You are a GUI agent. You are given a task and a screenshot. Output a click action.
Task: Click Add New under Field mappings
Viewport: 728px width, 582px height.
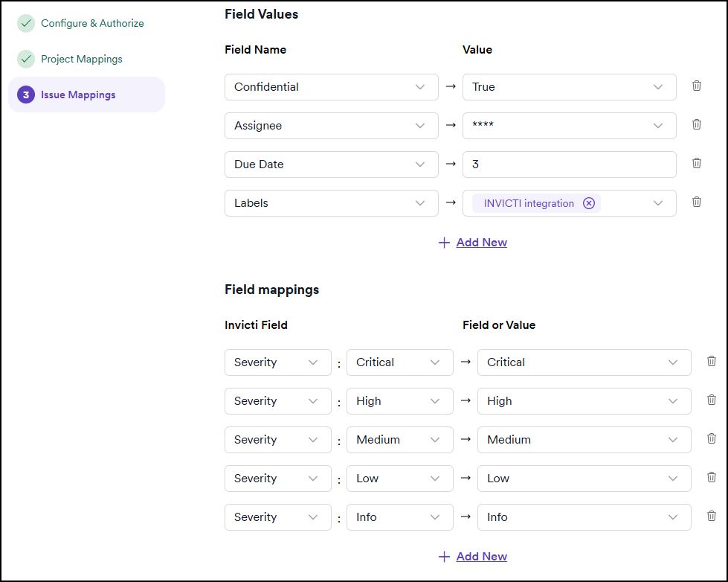coord(482,556)
